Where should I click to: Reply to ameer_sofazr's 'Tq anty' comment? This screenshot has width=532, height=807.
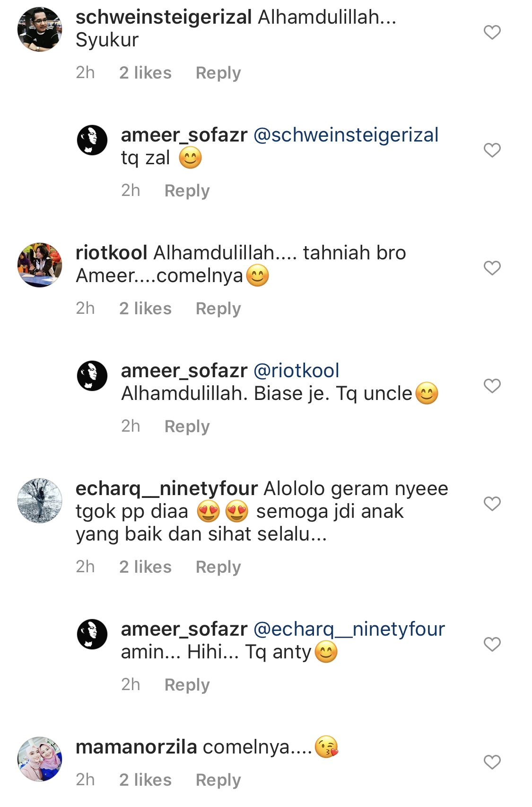click(187, 685)
